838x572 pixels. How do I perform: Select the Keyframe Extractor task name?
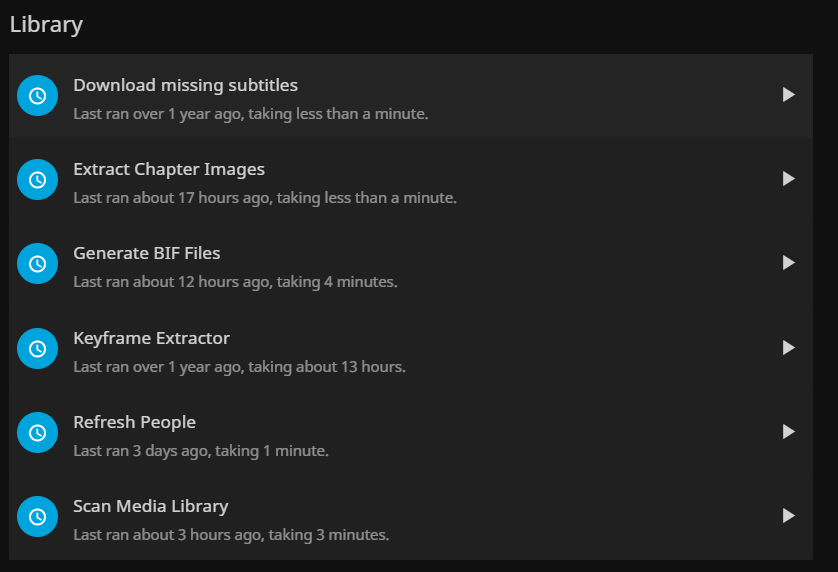pyautogui.click(x=151, y=338)
